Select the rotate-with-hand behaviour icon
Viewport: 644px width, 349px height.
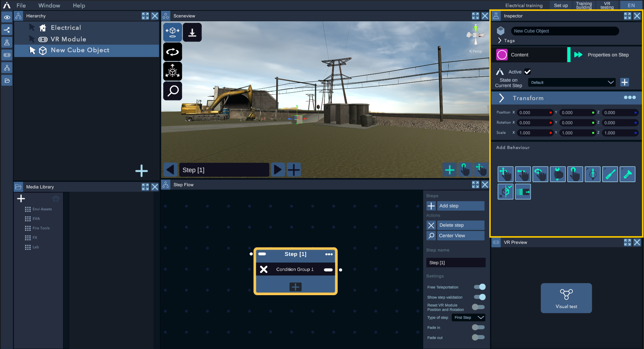click(540, 174)
